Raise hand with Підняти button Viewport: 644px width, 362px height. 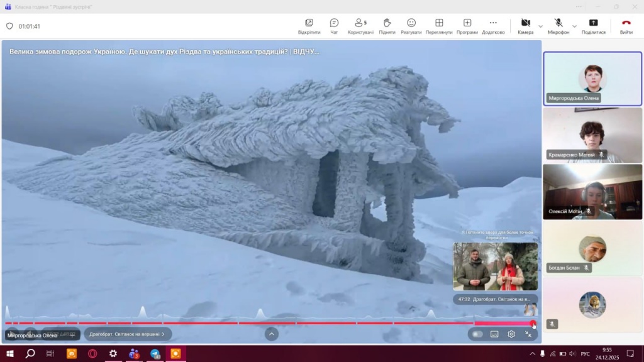(x=387, y=26)
